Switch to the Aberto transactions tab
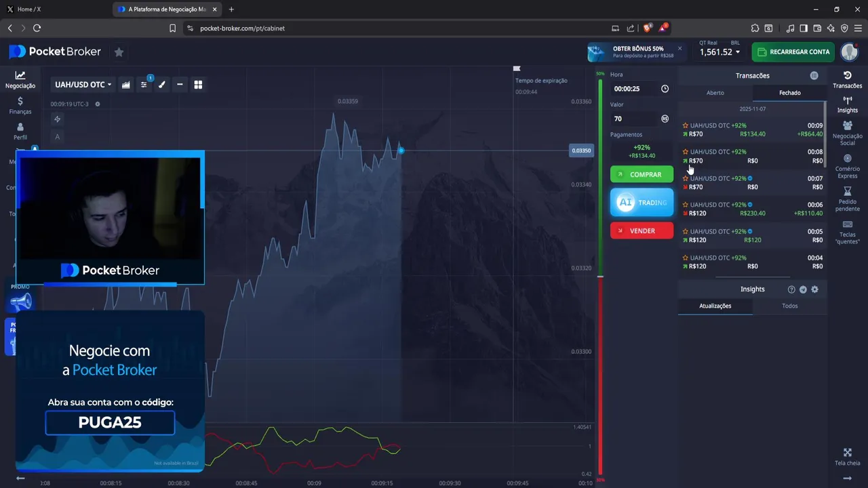This screenshot has width=868, height=488. click(x=715, y=93)
